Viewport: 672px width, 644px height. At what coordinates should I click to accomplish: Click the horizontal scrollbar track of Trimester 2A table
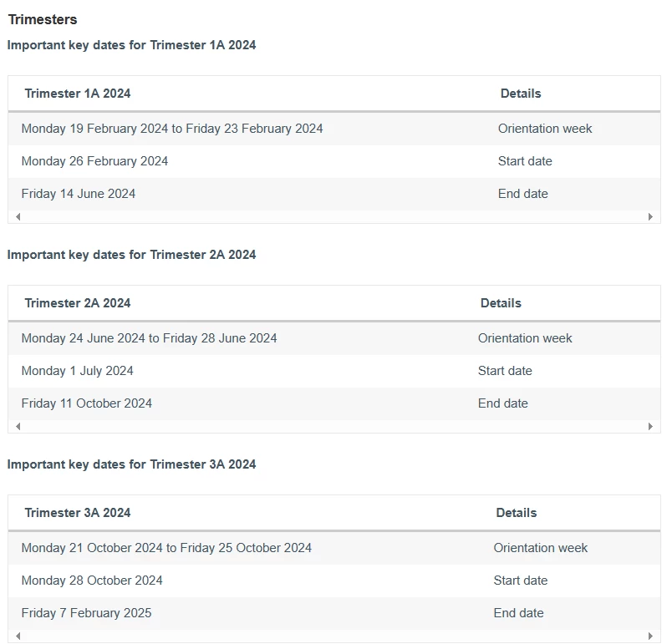(x=334, y=426)
